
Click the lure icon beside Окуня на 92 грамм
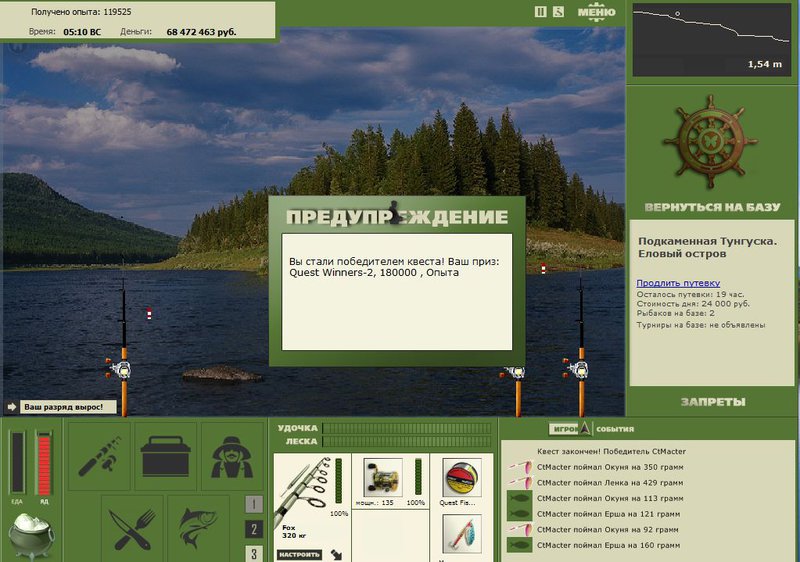click(519, 529)
